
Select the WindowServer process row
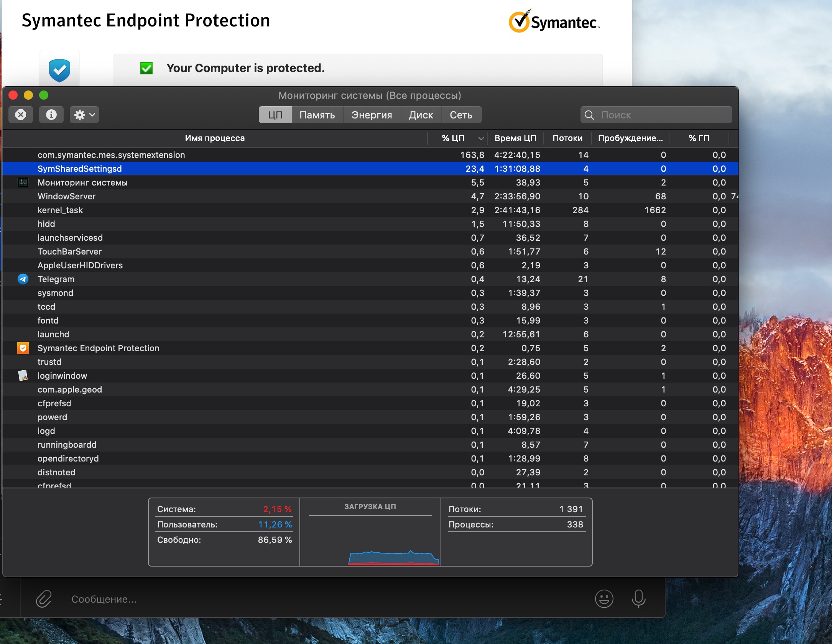coord(370,196)
